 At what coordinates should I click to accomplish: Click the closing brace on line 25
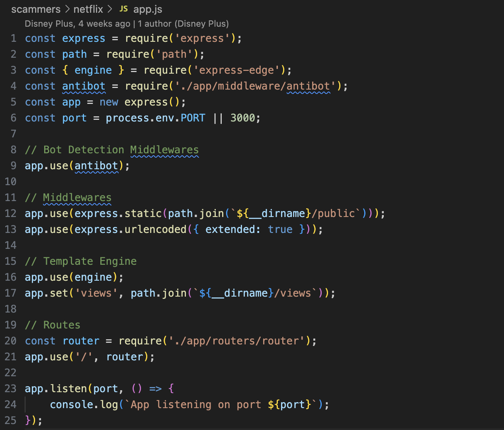pyautogui.click(x=28, y=420)
